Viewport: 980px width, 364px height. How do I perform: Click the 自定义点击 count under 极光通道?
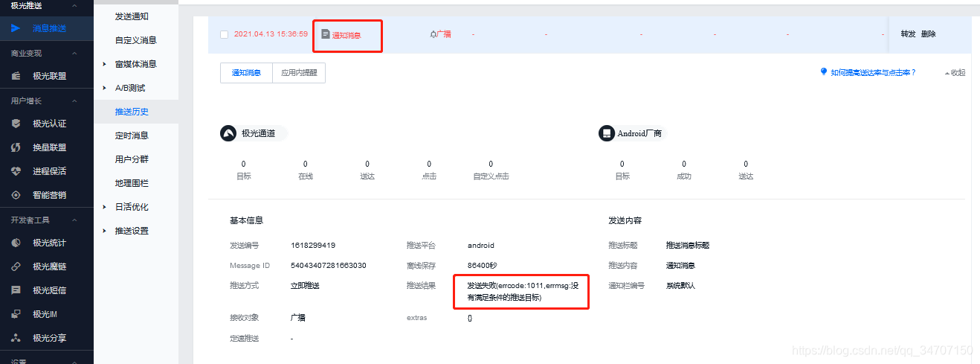[x=491, y=164]
